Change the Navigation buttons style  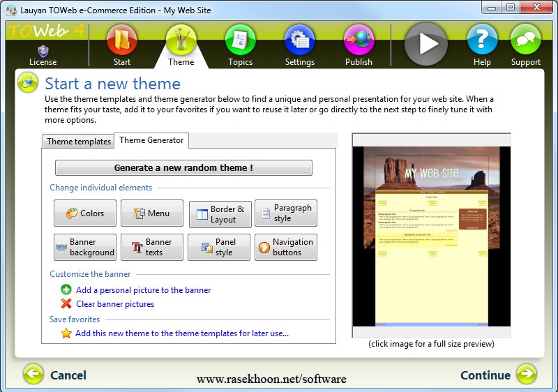(x=286, y=247)
